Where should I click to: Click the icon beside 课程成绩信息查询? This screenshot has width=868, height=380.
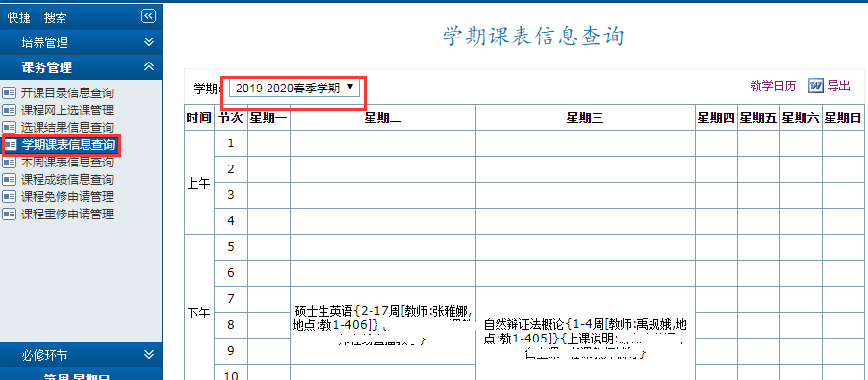pos(10,180)
